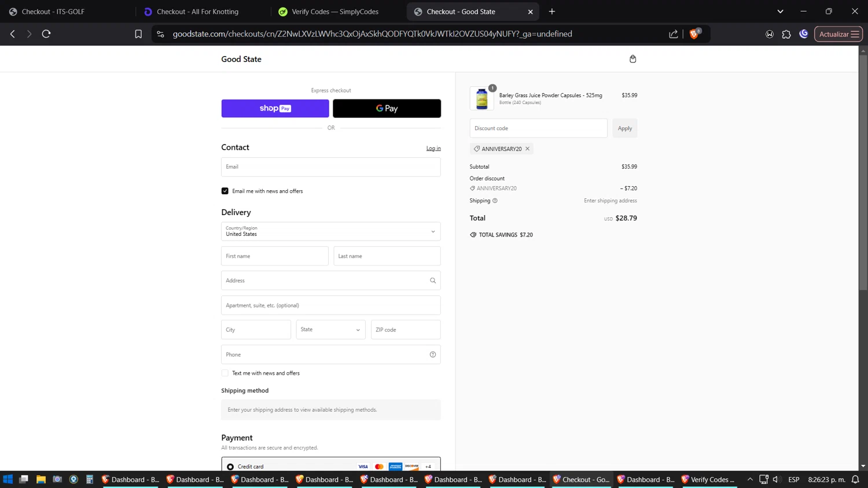Open the calculator icon in taskbar
This screenshot has width=868, height=488.
click(x=90, y=479)
